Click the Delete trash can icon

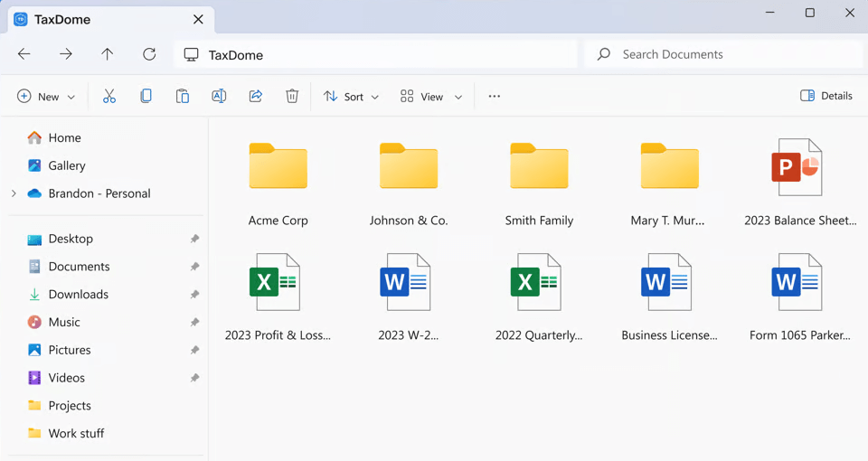[292, 97]
